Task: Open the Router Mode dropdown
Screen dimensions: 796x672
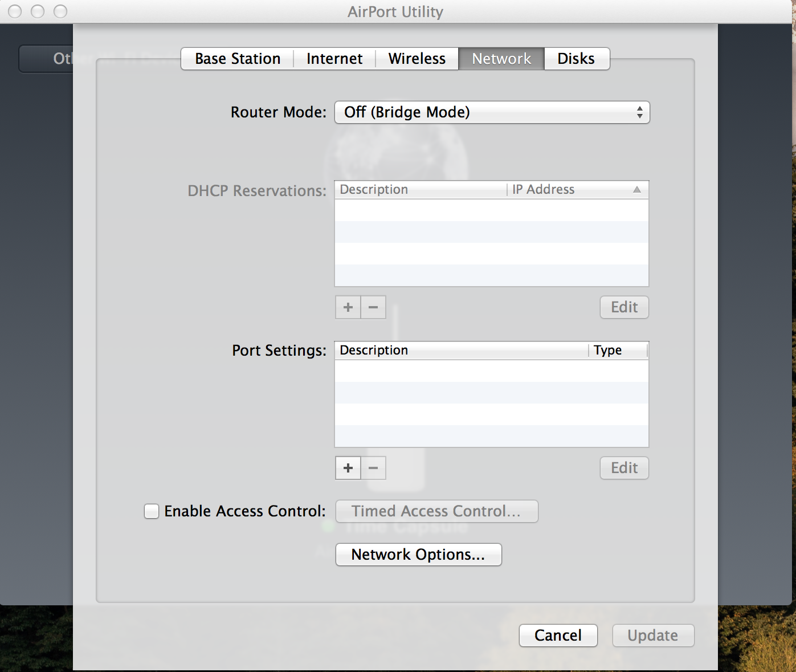Action: 492,112
